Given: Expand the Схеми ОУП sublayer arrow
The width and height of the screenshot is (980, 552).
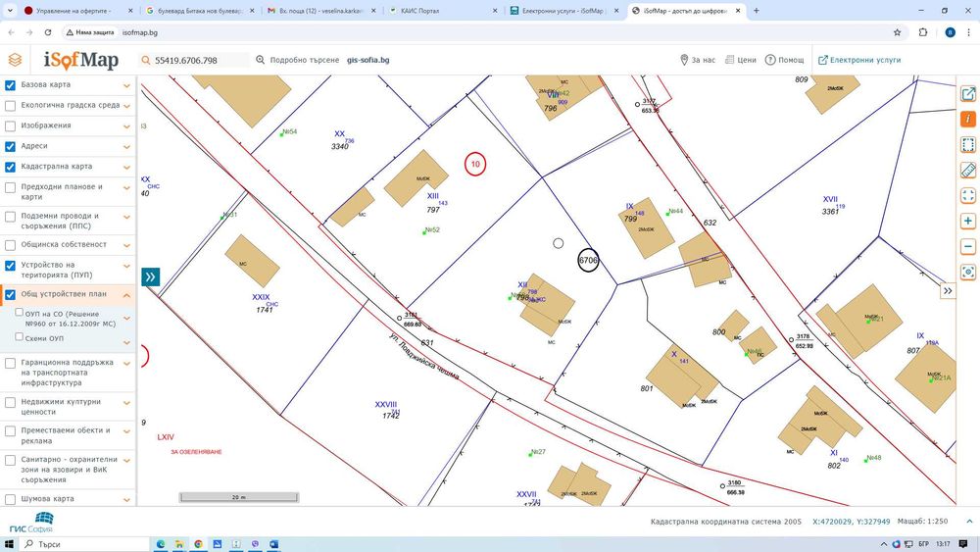Looking at the screenshot, I should [126, 342].
